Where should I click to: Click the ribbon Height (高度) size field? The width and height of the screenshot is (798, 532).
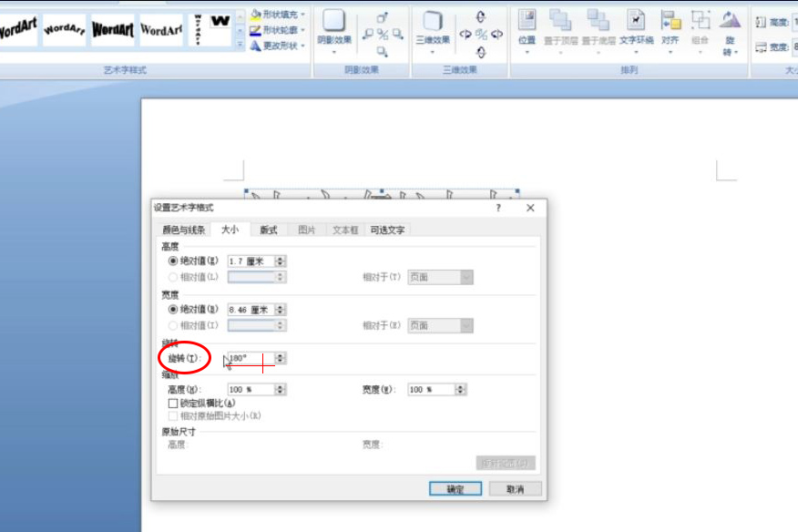[x=795, y=23]
